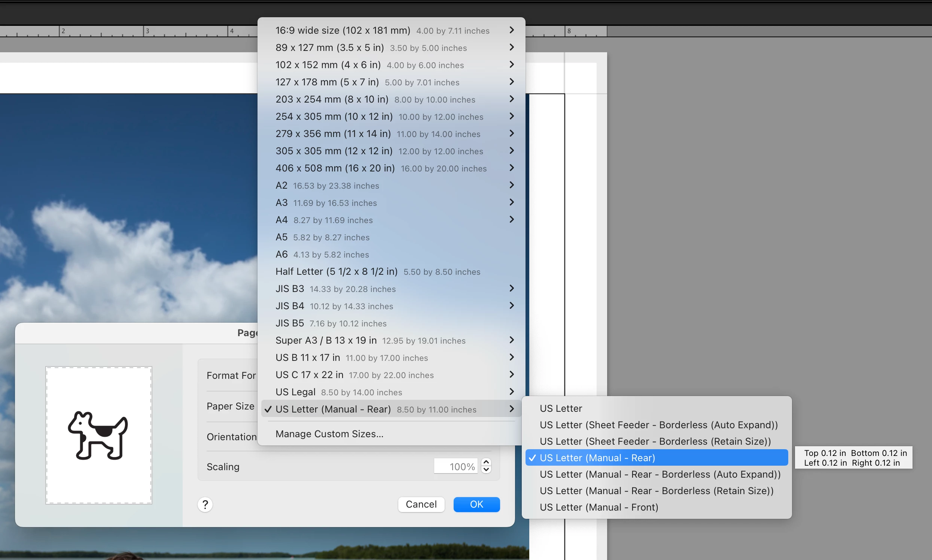Click the page preview dog thumbnail
Viewport: 932px width, 560px height.
98,435
